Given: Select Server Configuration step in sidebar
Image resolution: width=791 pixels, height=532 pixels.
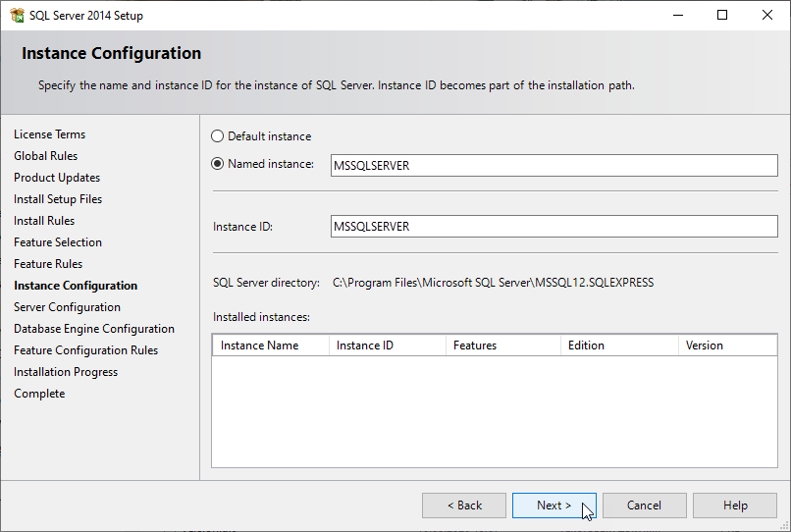Looking at the screenshot, I should [67, 307].
